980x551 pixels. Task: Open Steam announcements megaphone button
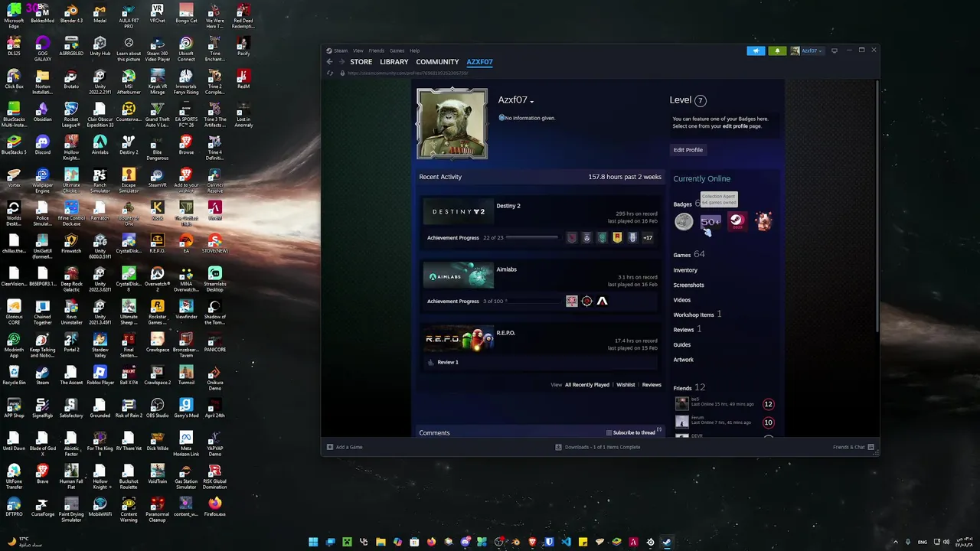click(x=756, y=51)
